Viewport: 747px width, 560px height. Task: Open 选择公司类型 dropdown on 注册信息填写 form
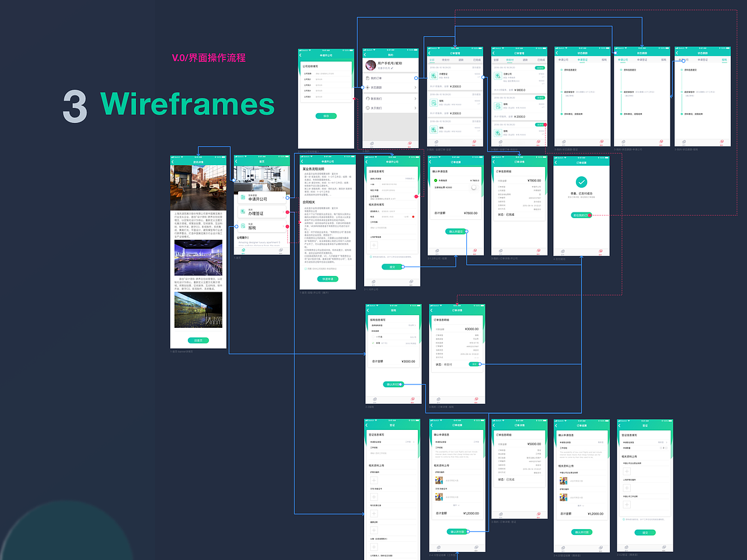tap(410, 178)
